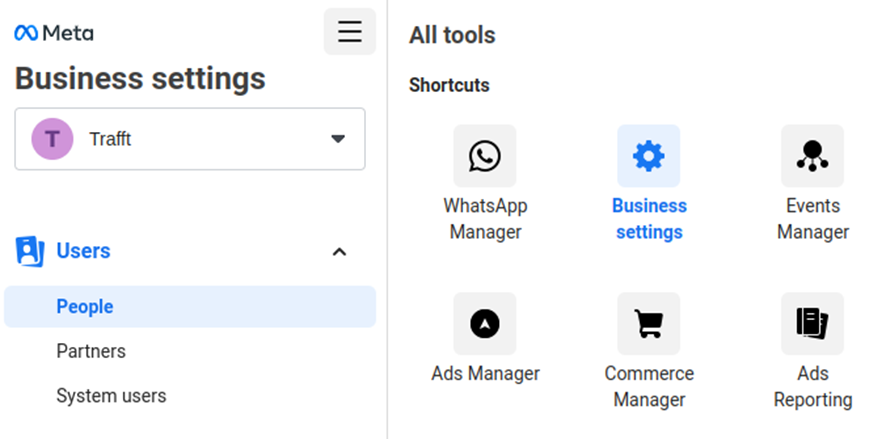Click the purple Trafft avatar
Viewport: 886px width, 439px height.
(52, 139)
